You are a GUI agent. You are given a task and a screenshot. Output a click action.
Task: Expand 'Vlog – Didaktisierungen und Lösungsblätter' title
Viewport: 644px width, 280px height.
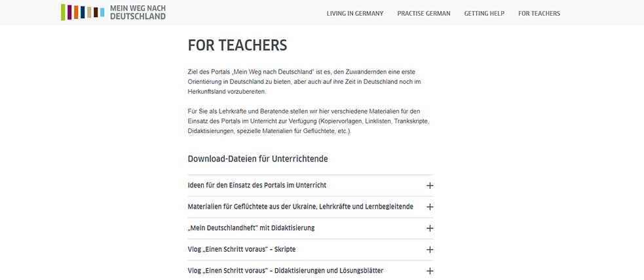285,271
